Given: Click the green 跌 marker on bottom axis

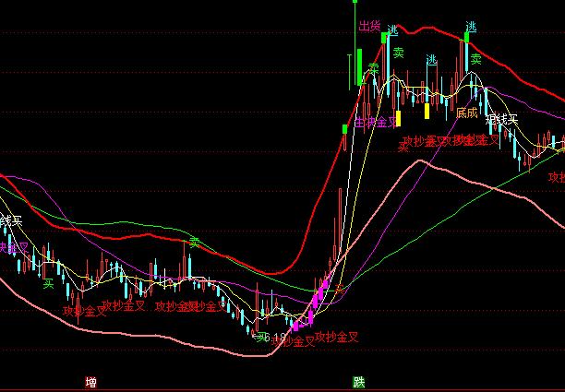Looking at the screenshot, I should (x=358, y=381).
